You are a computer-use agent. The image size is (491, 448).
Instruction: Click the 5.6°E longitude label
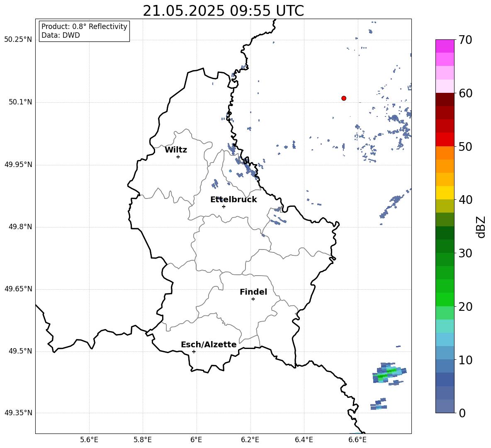click(89, 440)
